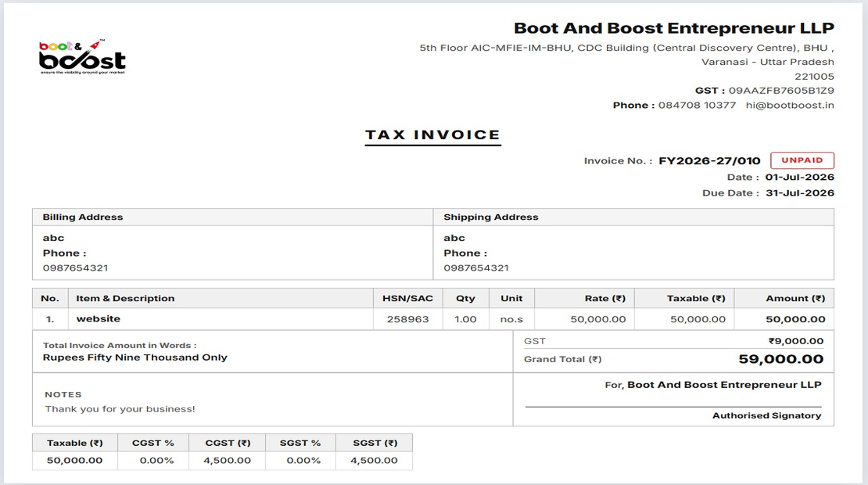Click the company phone number 084708 10377
This screenshot has width=868, height=485.
click(697, 105)
